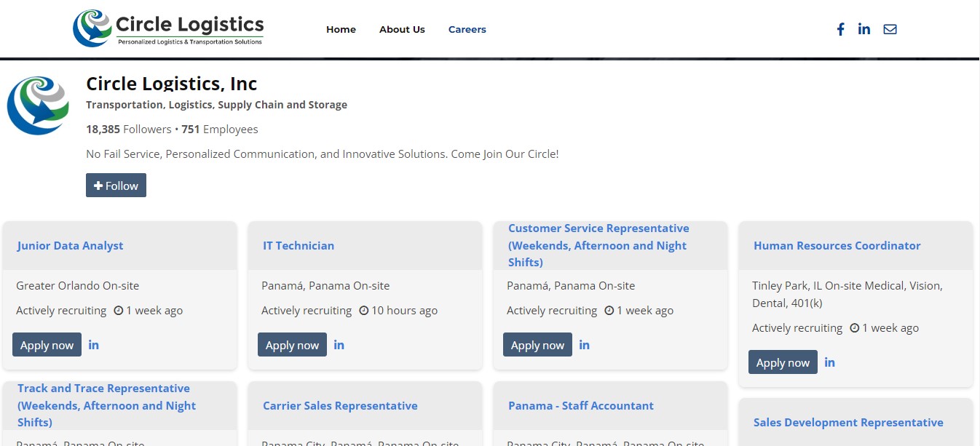This screenshot has height=446, width=980.
Task: Click the Circle Logistics, Inc company heading
Action: click(x=172, y=84)
